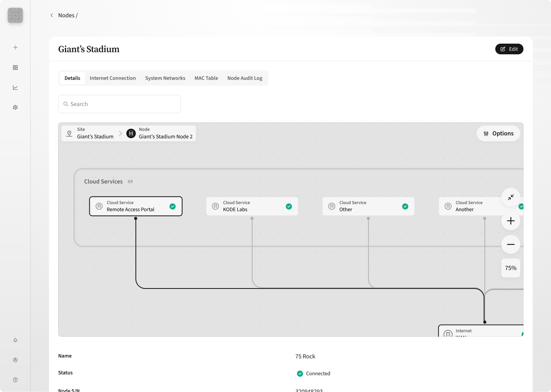Image resolution: width=551 pixels, height=392 pixels.
Task: Open notifications bell in the sidebar
Action: [x=15, y=340]
